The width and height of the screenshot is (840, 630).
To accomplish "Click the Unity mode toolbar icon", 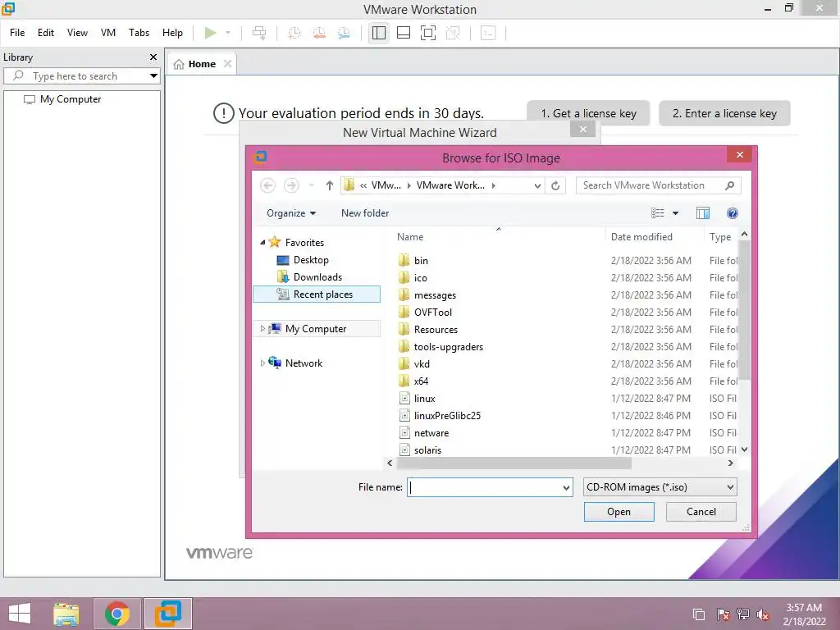I will tap(453, 33).
